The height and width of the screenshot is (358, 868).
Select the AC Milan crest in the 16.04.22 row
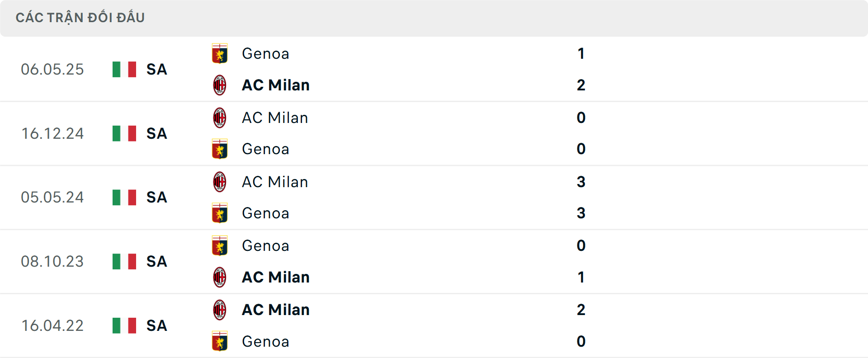click(220, 310)
